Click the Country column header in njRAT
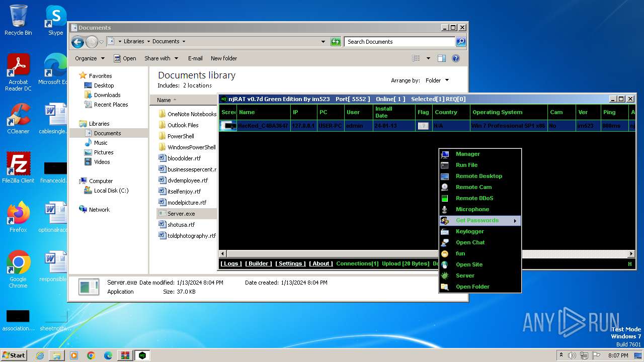Viewport: 644px width, 362px height. (451, 112)
